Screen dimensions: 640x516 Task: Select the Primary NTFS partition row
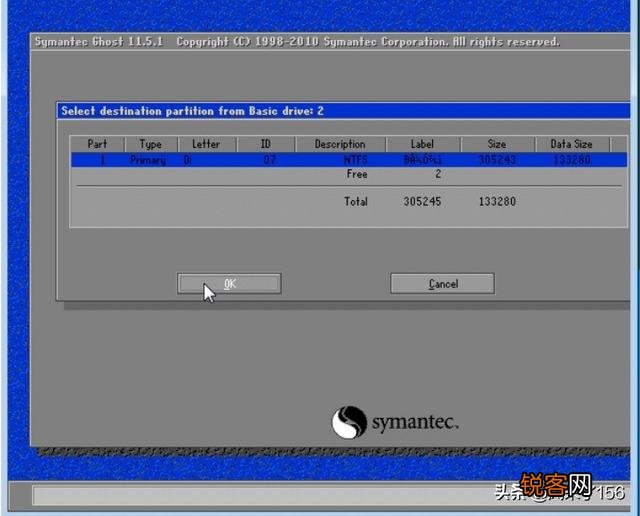click(349, 160)
